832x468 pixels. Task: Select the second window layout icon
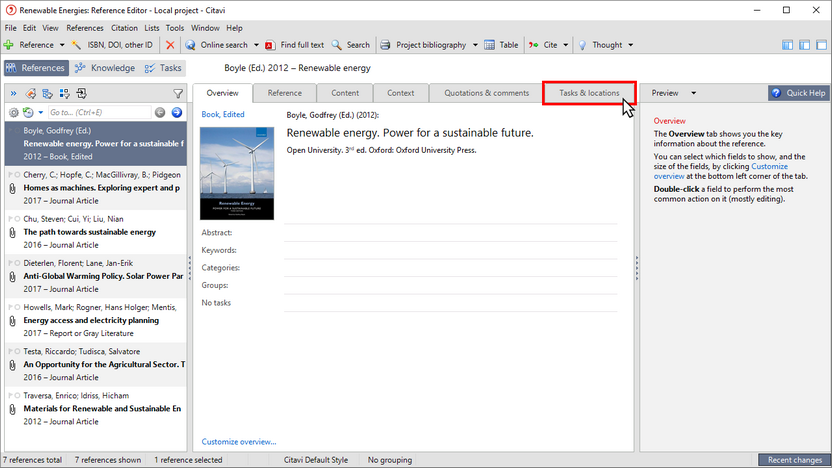(x=804, y=45)
